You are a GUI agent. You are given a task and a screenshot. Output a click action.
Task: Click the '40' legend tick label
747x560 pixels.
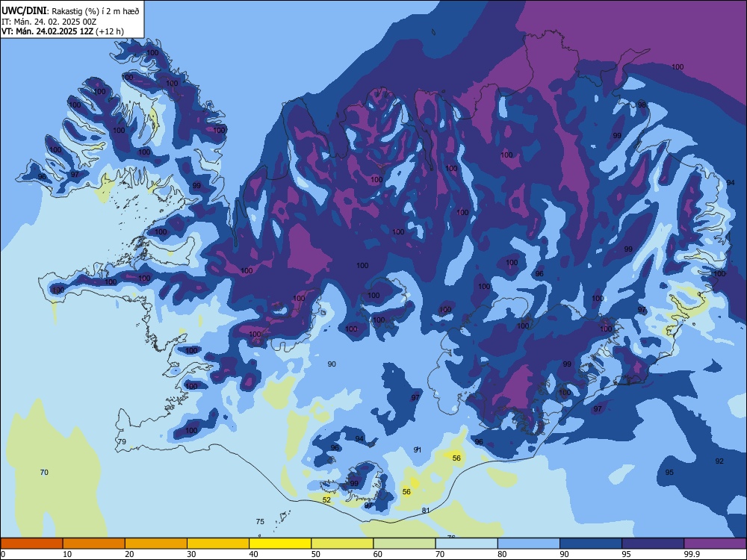point(253,554)
